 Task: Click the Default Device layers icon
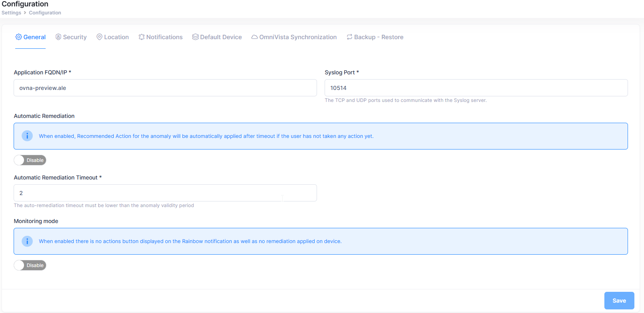pos(195,37)
